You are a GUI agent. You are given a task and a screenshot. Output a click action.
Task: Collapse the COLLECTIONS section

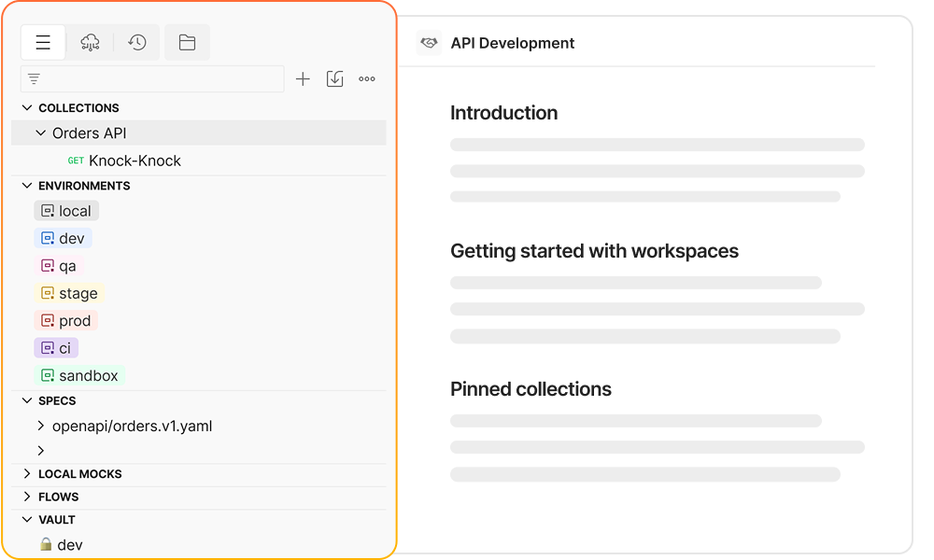[26, 108]
